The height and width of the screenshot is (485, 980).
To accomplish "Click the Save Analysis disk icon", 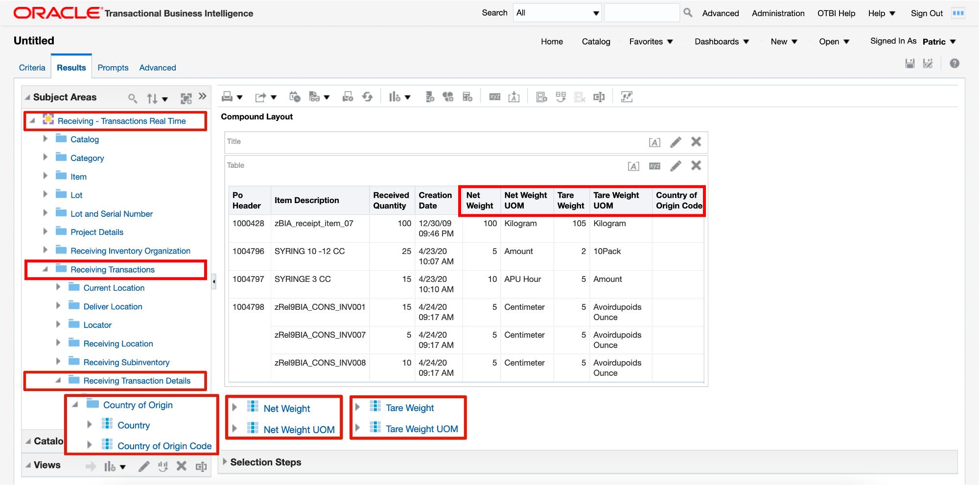I will (x=910, y=63).
